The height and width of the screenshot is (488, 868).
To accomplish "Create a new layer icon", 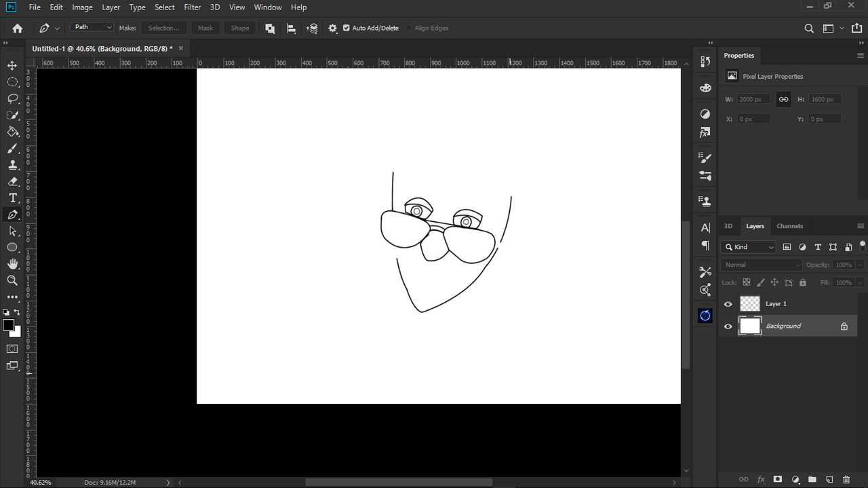I will [829, 479].
